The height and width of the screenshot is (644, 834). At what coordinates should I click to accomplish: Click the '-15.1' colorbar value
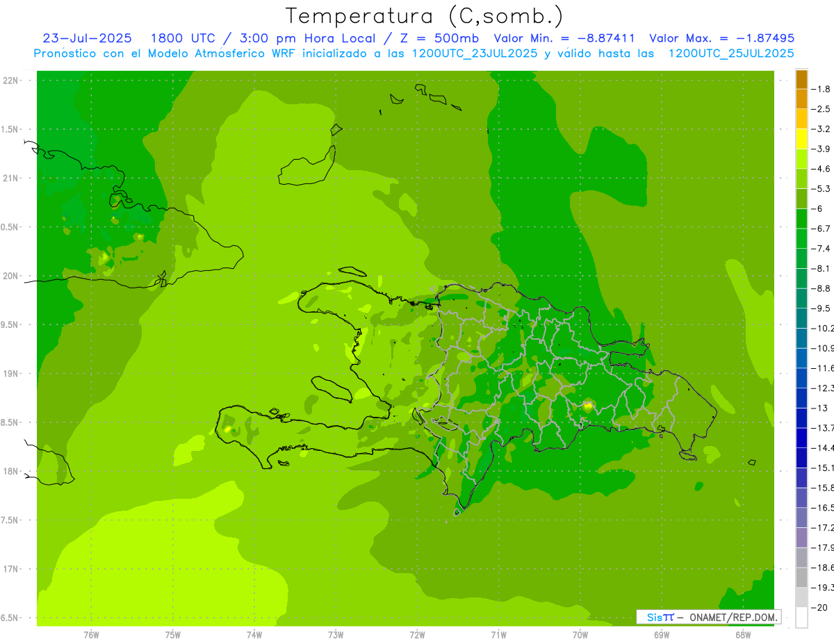point(823,468)
